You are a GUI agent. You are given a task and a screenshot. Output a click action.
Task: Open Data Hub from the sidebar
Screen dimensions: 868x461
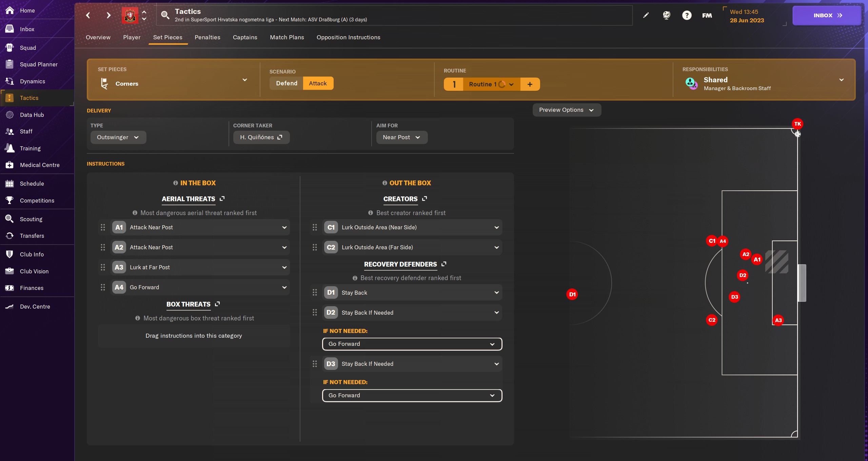(x=32, y=115)
